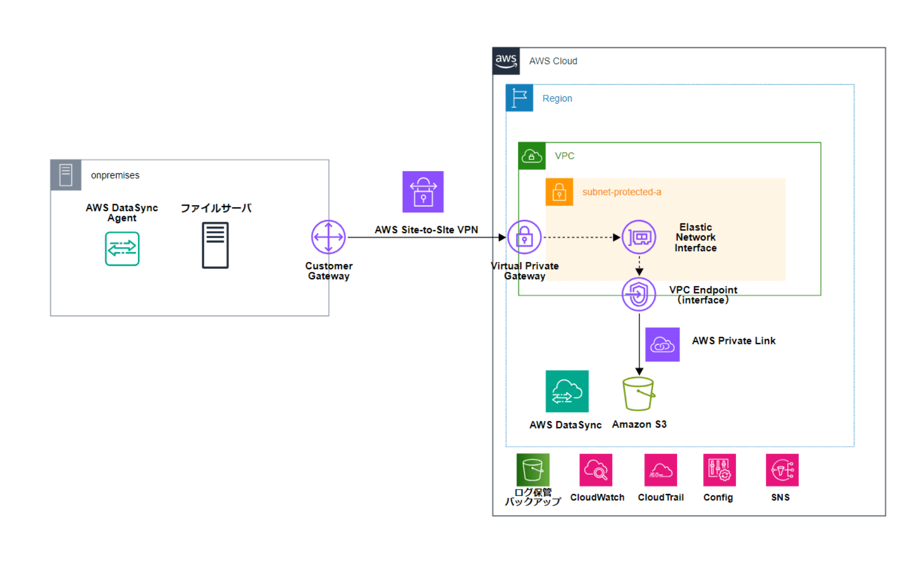
Task: Click the 'Region' label
Action: coord(557,98)
